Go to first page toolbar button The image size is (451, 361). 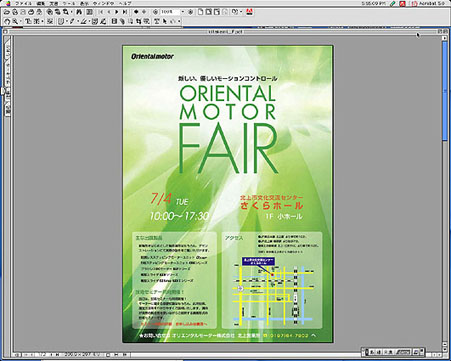point(101,12)
